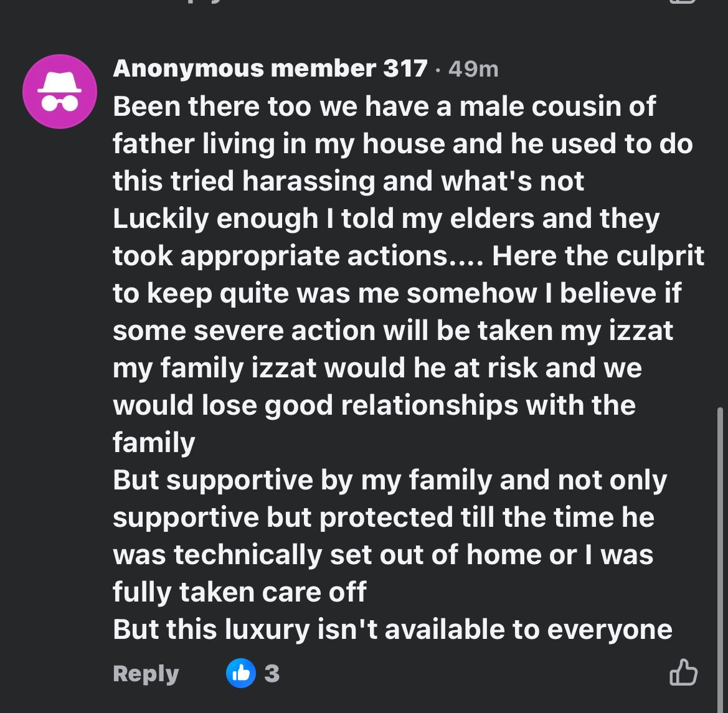Tap the anonymous member's pink avatar icon
This screenshot has height=713, width=728.
tap(60, 92)
